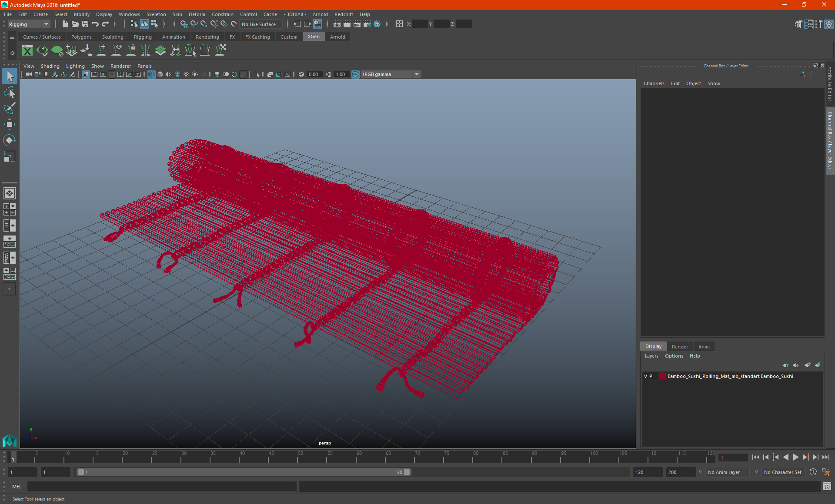
Task: Click the Redo arrow icon
Action: (x=105, y=24)
